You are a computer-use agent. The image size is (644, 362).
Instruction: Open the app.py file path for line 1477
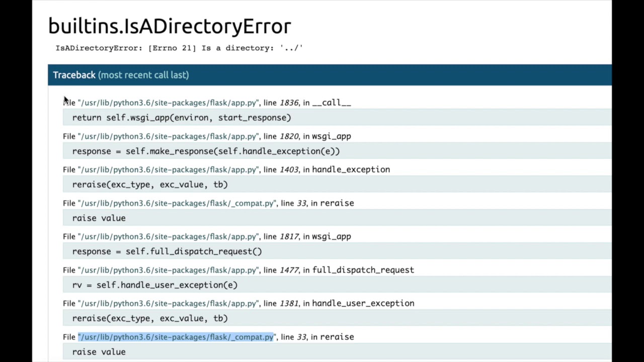168,270
